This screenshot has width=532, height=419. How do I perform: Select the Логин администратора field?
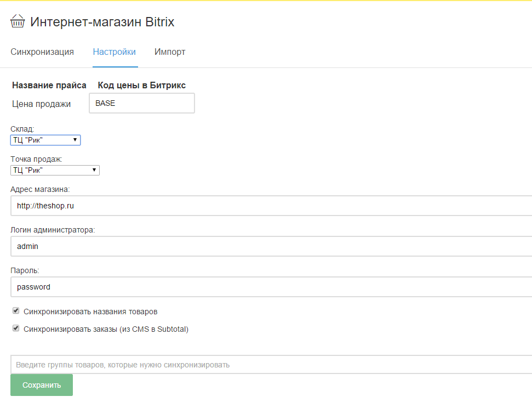271,246
